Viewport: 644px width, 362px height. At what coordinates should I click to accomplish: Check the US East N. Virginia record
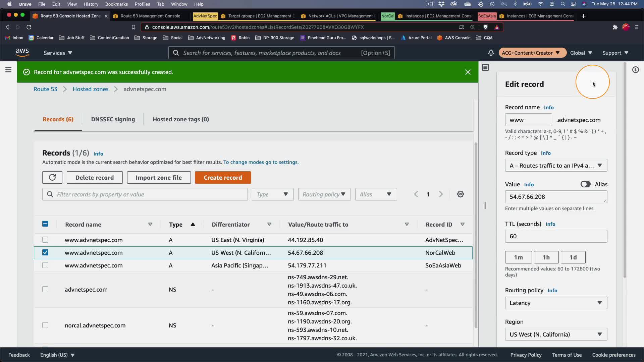45,240
